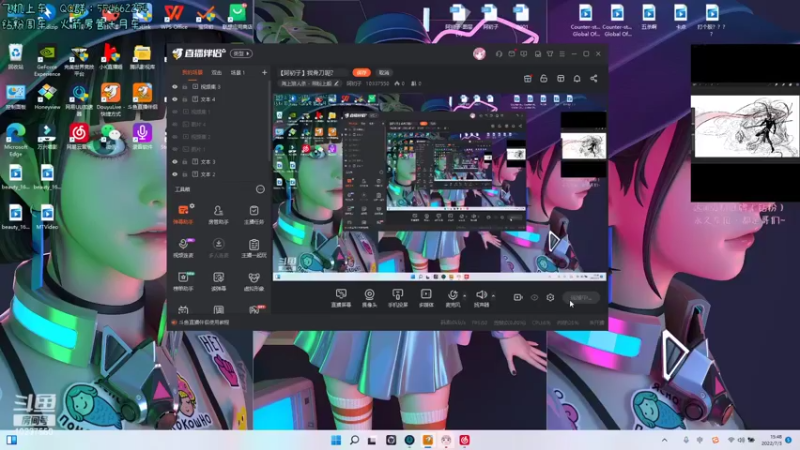Expand the microphone options arrow

(464, 295)
